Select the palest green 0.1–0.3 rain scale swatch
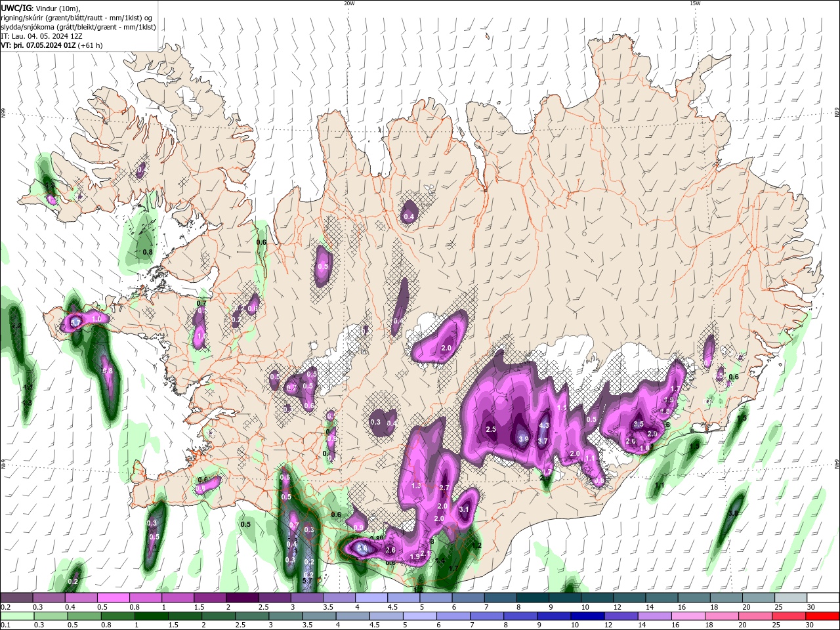 coord(16,616)
